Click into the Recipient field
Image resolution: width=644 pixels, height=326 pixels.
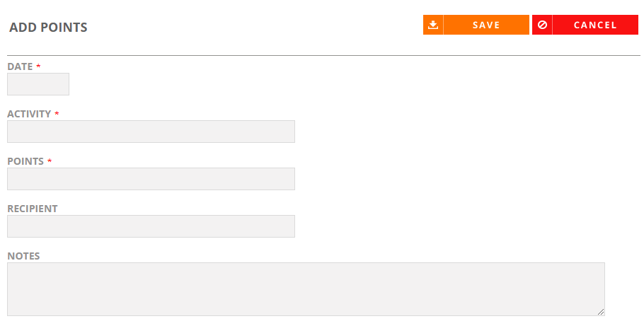point(151,226)
